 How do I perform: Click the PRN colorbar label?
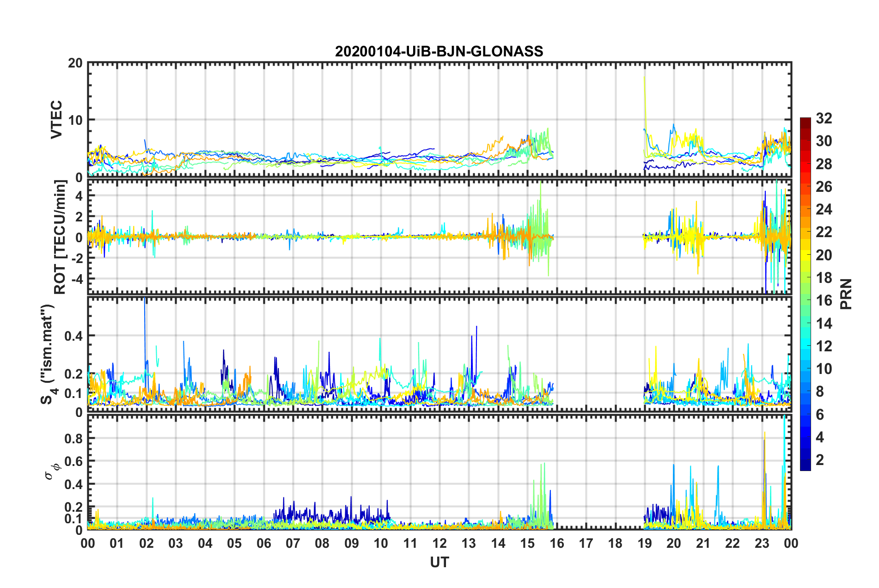pyautogui.click(x=846, y=294)
